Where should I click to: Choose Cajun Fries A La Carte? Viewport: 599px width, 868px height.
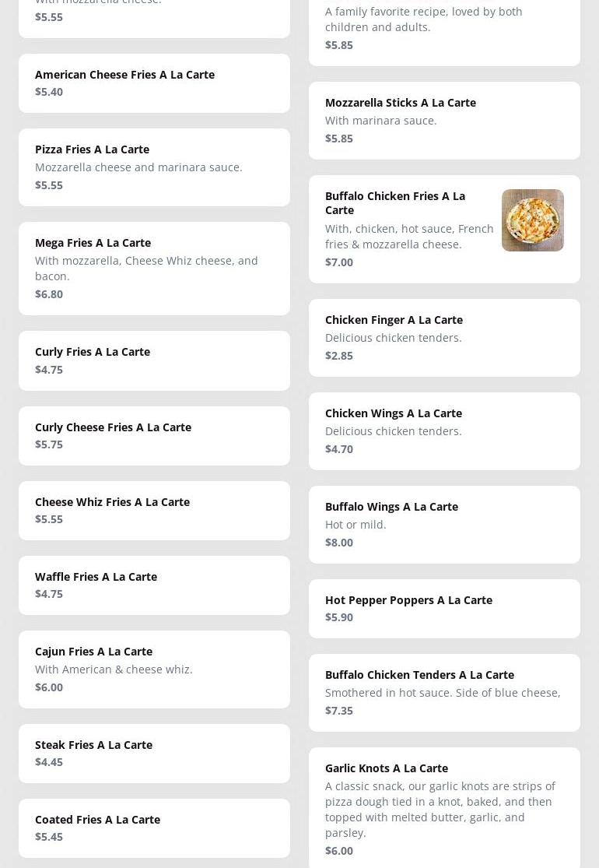click(x=93, y=652)
